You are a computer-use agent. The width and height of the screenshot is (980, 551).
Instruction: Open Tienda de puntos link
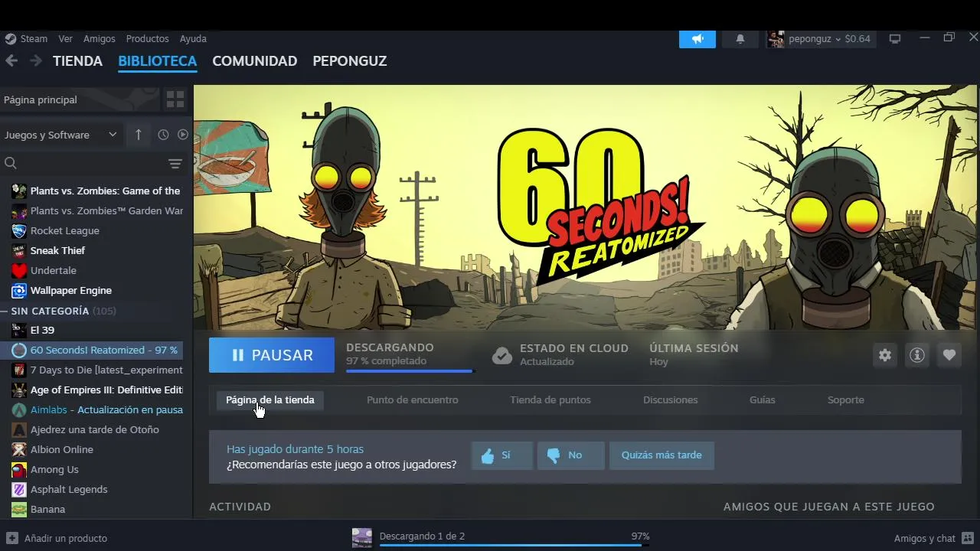[x=550, y=399]
